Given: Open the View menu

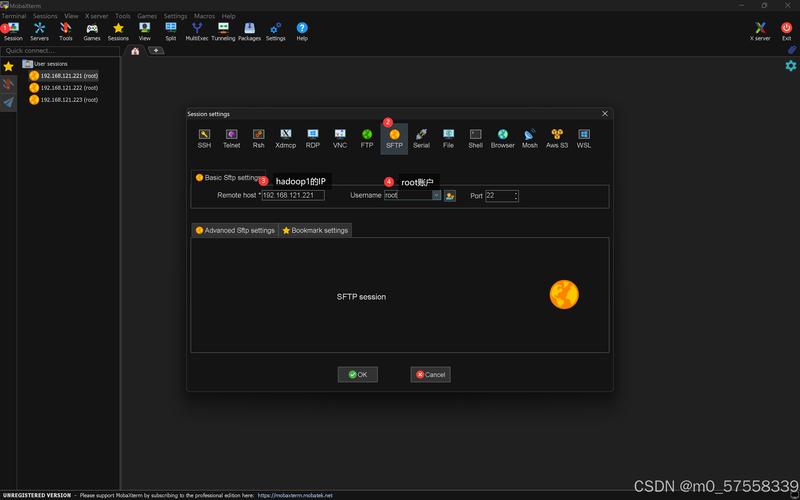Looking at the screenshot, I should [71, 16].
